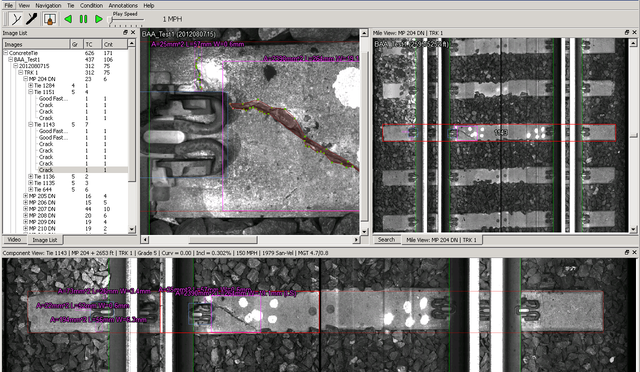
Task: Select the Mile View: MP 204 DN tab
Action: [x=442, y=240]
